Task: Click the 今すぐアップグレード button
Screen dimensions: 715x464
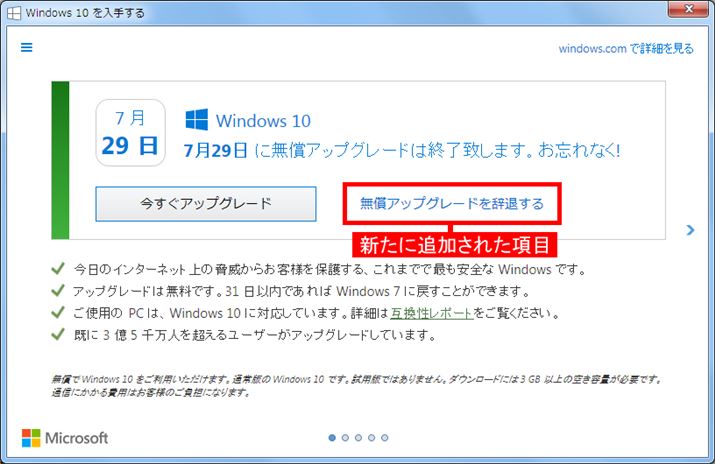Action: click(206, 204)
